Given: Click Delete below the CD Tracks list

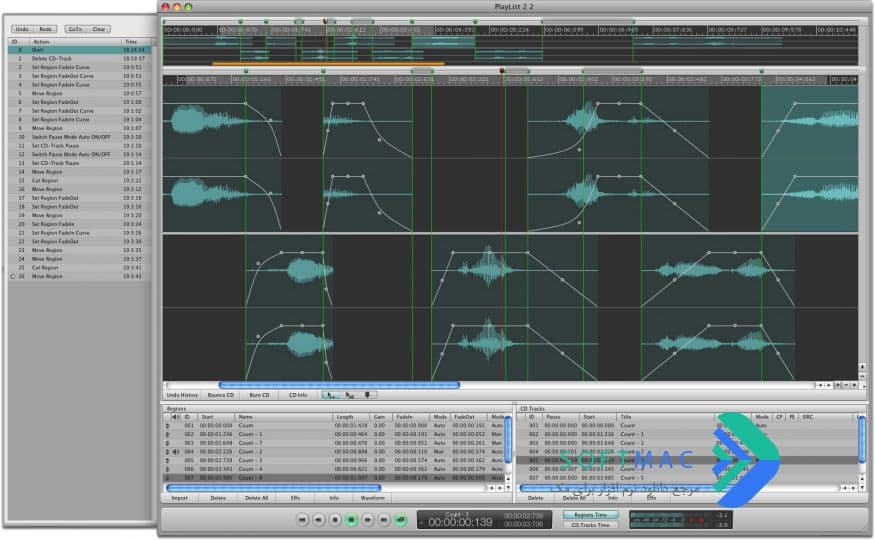Looking at the screenshot, I should 535,498.
